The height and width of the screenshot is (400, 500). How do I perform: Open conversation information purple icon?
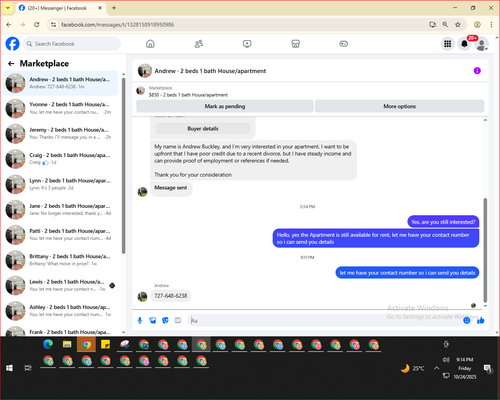pyautogui.click(x=477, y=71)
